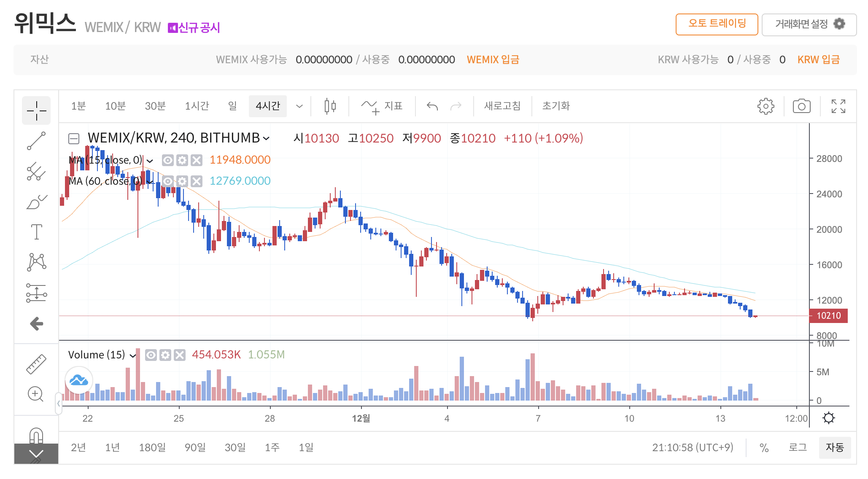Select the long position prediction tool
Viewport: 868px width, 479px height.
tap(36, 293)
